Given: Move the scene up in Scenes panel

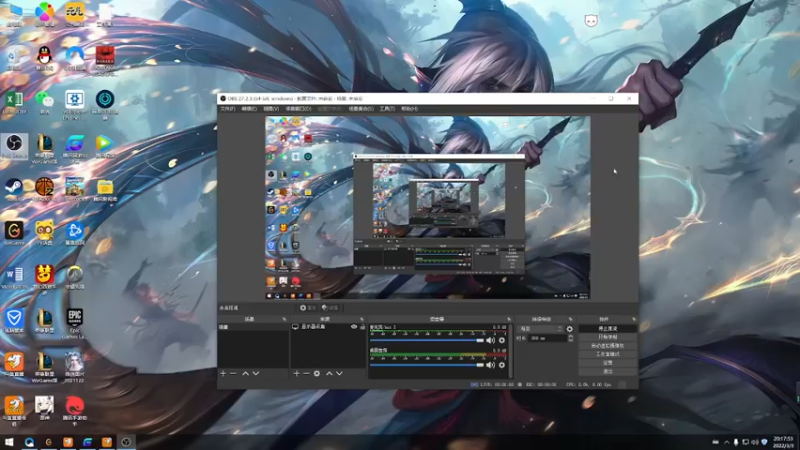Looking at the screenshot, I should pos(245,373).
